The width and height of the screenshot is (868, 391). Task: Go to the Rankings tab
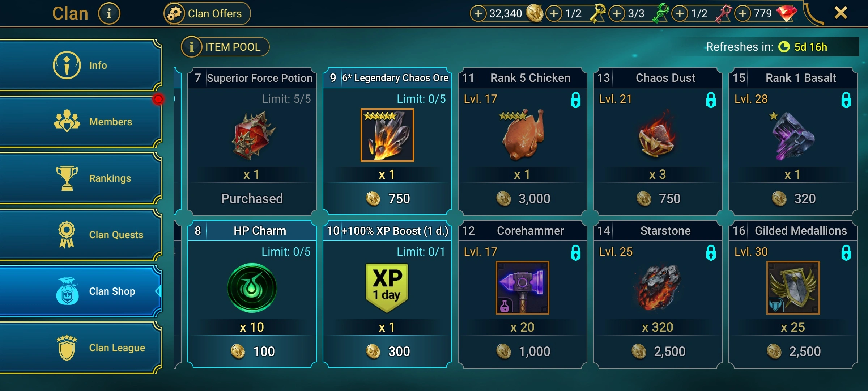pyautogui.click(x=80, y=178)
